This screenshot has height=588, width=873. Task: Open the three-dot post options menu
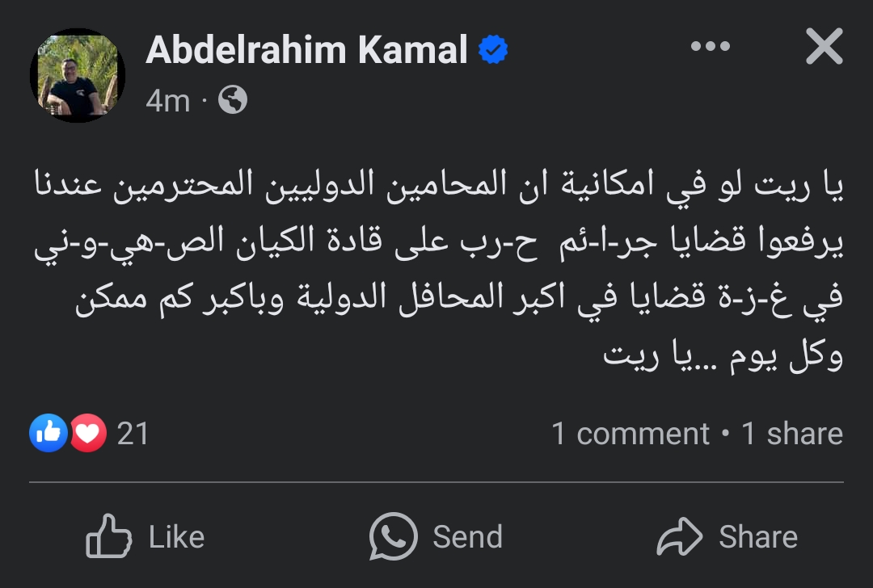point(711,48)
